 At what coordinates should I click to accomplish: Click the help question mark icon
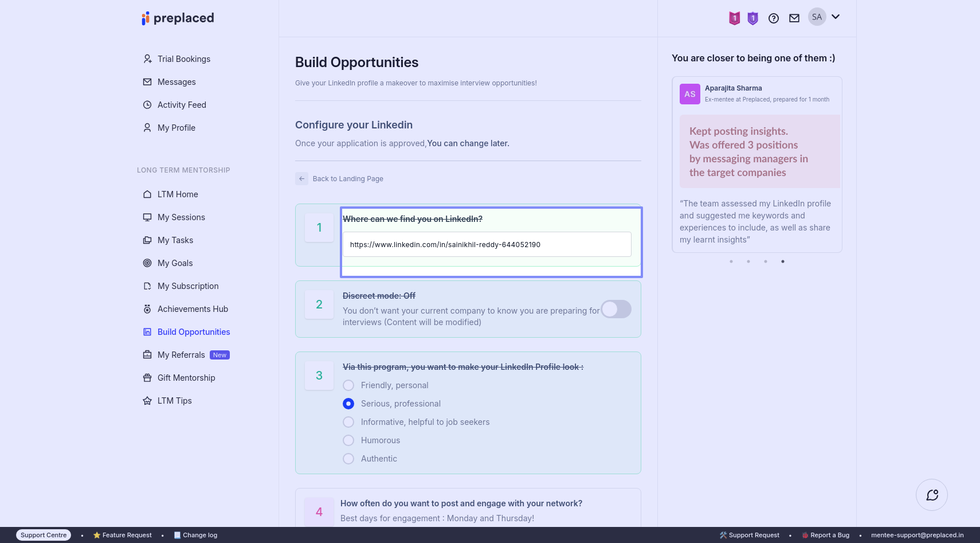(774, 18)
